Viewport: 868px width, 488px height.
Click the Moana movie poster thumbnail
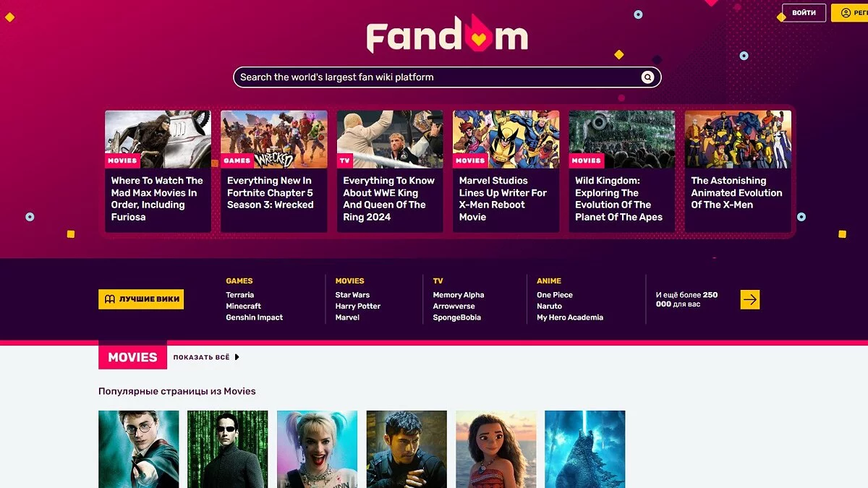tap(496, 449)
